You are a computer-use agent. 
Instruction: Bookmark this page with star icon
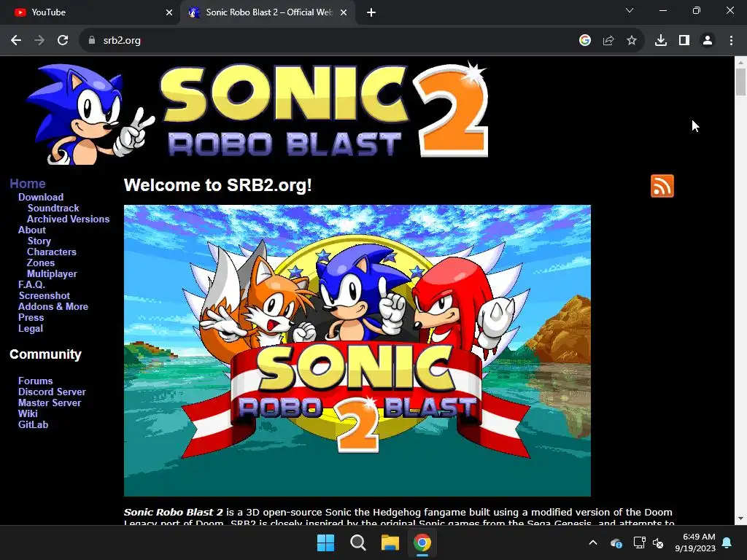pyautogui.click(x=632, y=41)
